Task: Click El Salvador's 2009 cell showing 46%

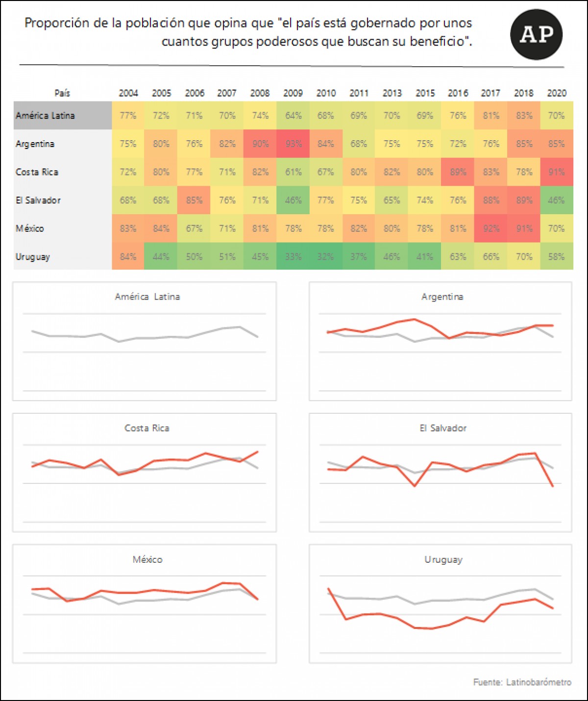Action: (x=293, y=200)
